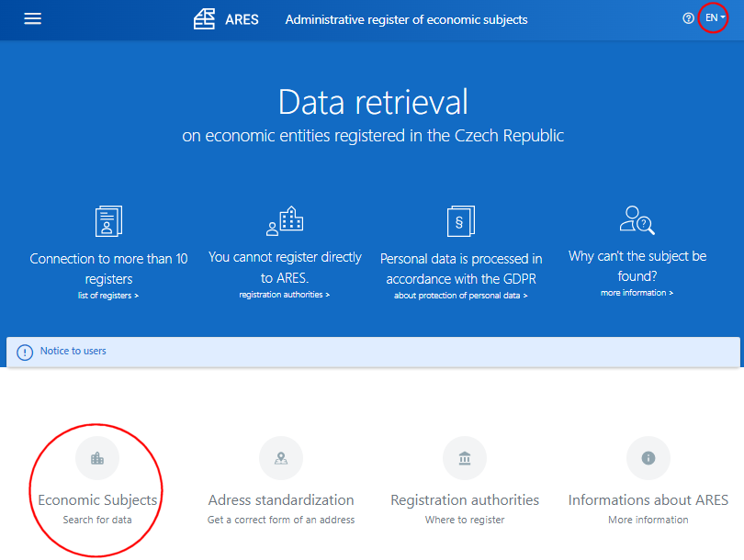The height and width of the screenshot is (560, 744).
Task: Click 'Search for data' subtitle
Action: tap(97, 520)
